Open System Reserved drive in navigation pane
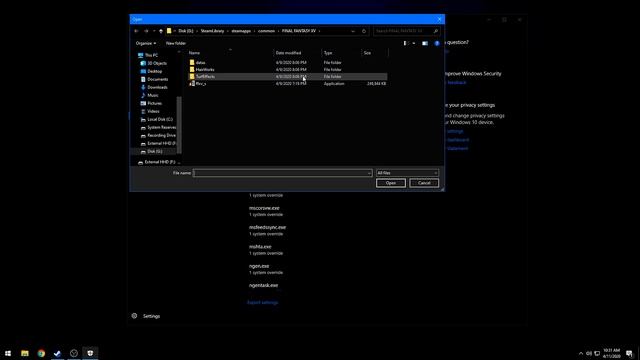Image resolution: width=640 pixels, height=360 pixels. click(162, 127)
